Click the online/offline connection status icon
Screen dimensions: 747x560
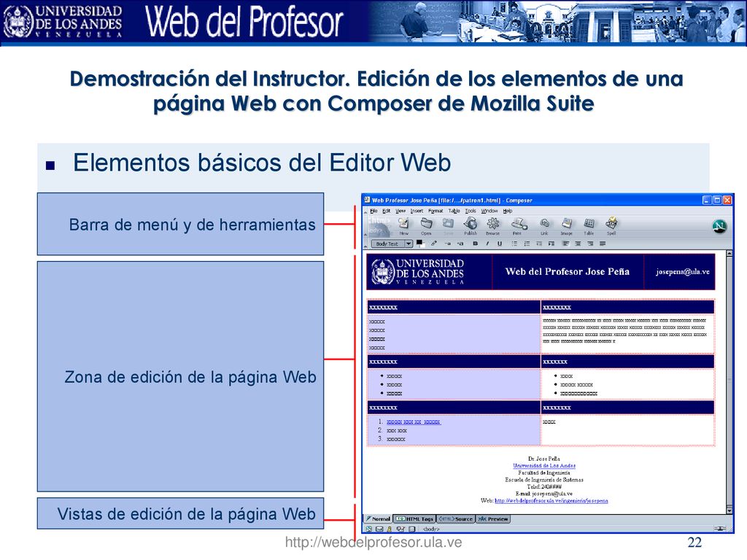tap(720, 529)
